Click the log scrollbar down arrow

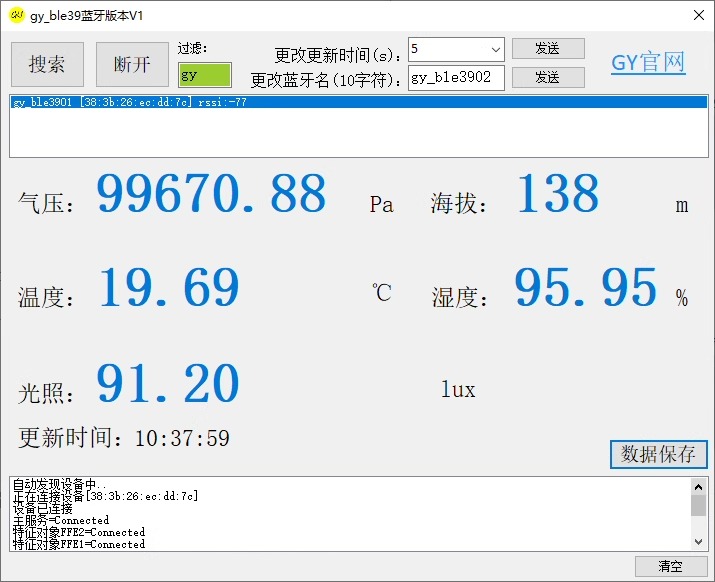[x=699, y=542]
